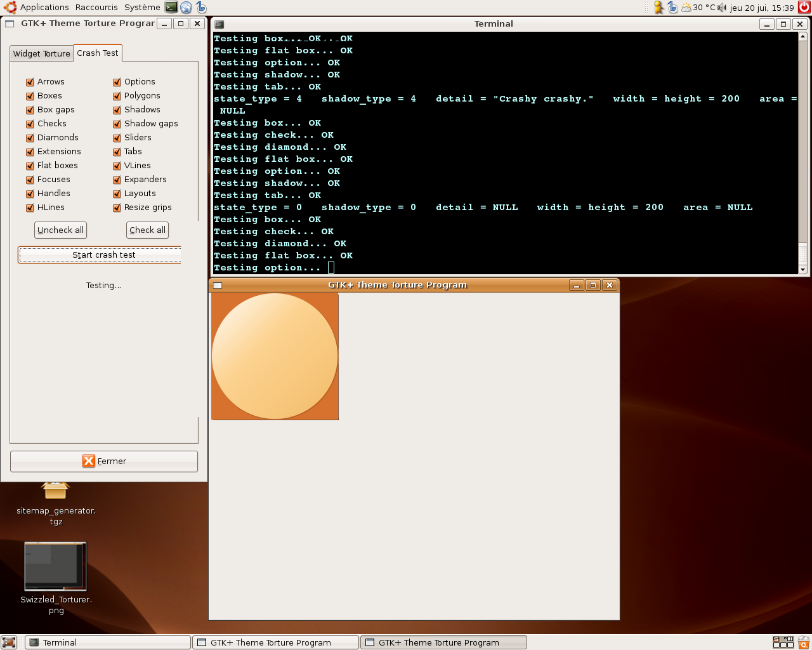Click the red power/logout icon

(x=804, y=7)
